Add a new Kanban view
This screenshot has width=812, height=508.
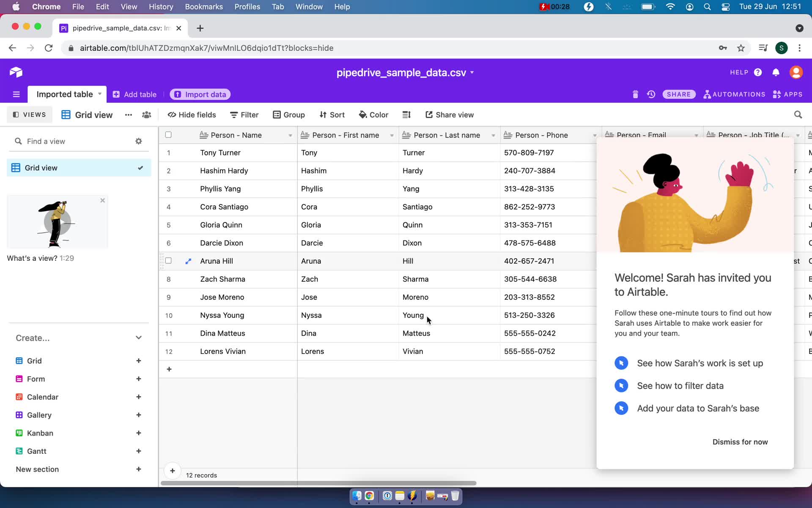click(138, 433)
